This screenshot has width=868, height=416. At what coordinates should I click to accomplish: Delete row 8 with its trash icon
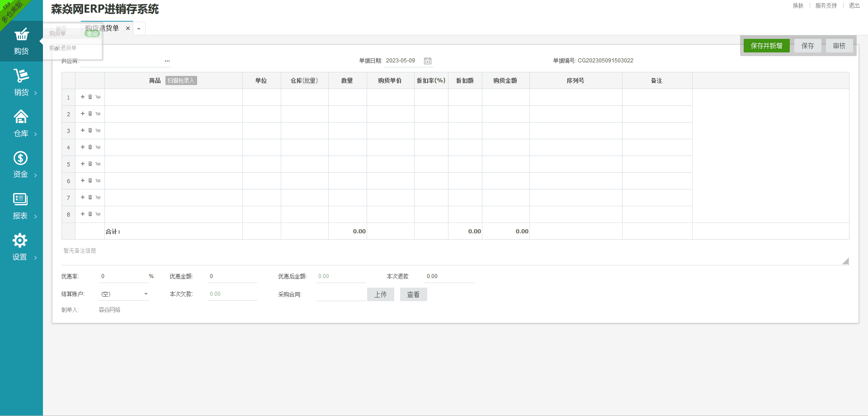click(90, 214)
